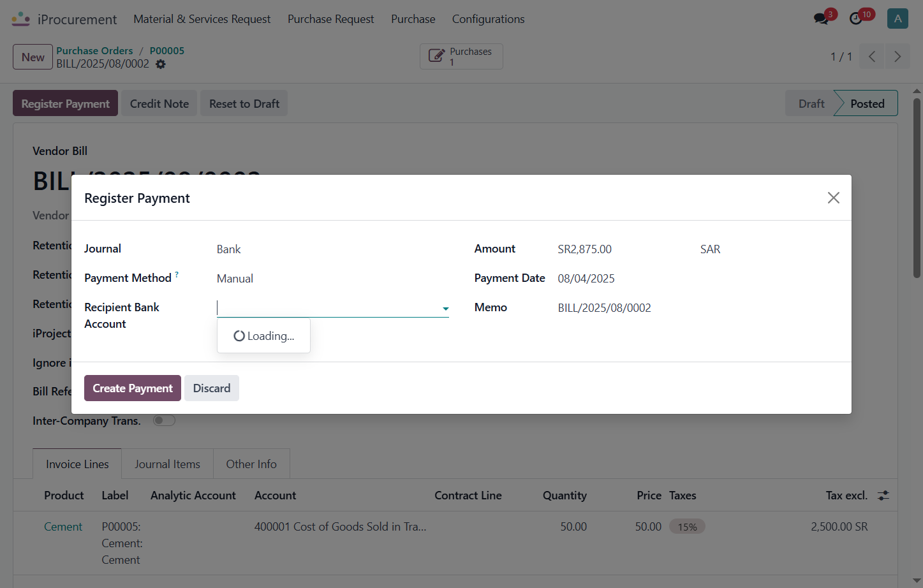The image size is (923, 588).
Task: Open the Configurations menu
Action: pyautogui.click(x=489, y=19)
